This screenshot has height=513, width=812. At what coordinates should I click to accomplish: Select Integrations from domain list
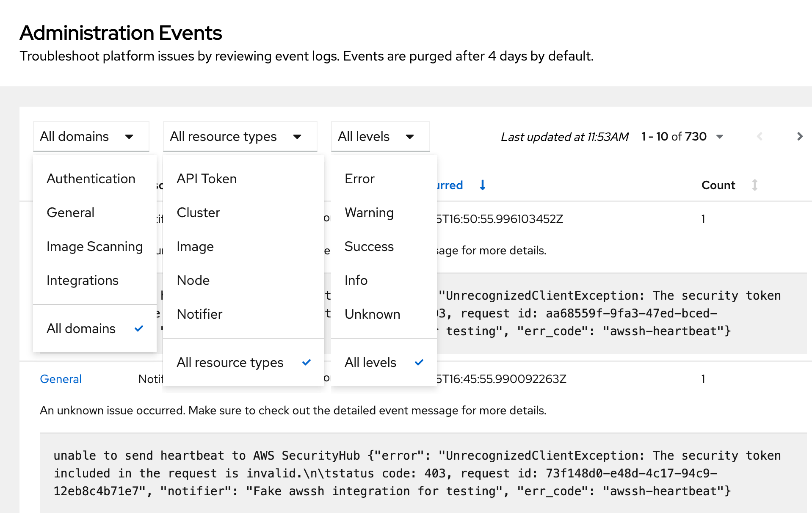83,280
